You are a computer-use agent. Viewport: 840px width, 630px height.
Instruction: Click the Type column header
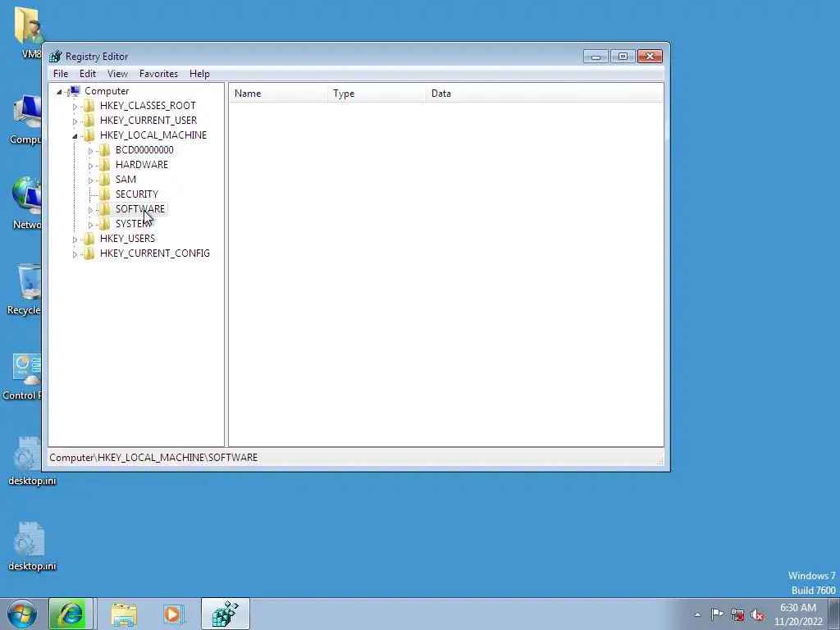(377, 94)
